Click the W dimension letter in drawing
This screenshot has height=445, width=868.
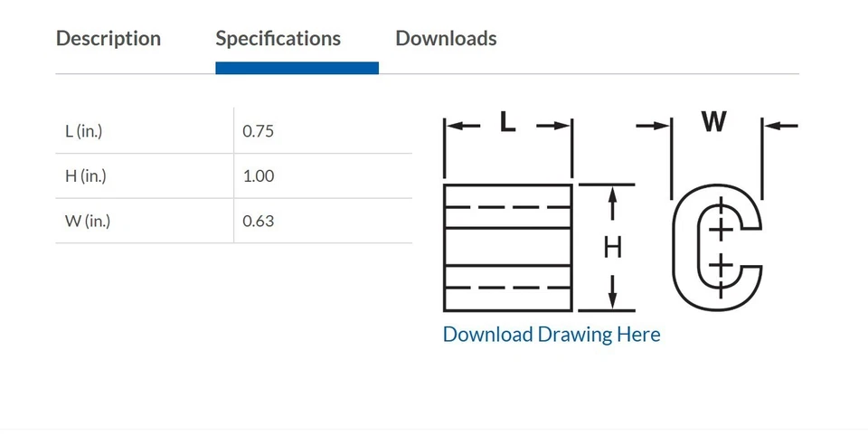coord(714,121)
